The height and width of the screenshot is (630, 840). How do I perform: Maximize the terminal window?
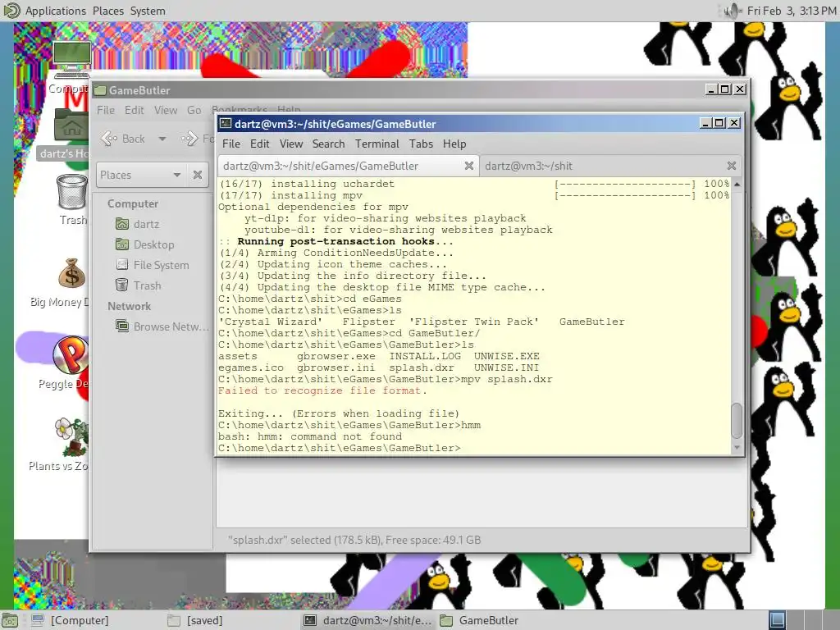coord(719,123)
